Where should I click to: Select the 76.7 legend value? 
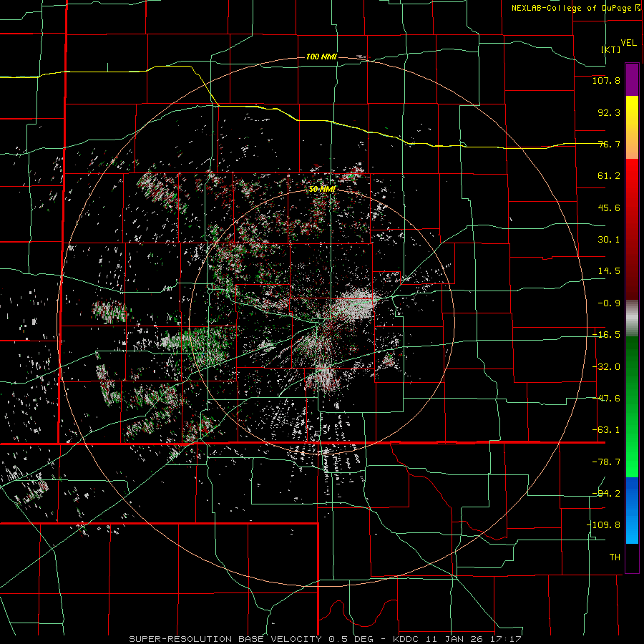coord(609,144)
